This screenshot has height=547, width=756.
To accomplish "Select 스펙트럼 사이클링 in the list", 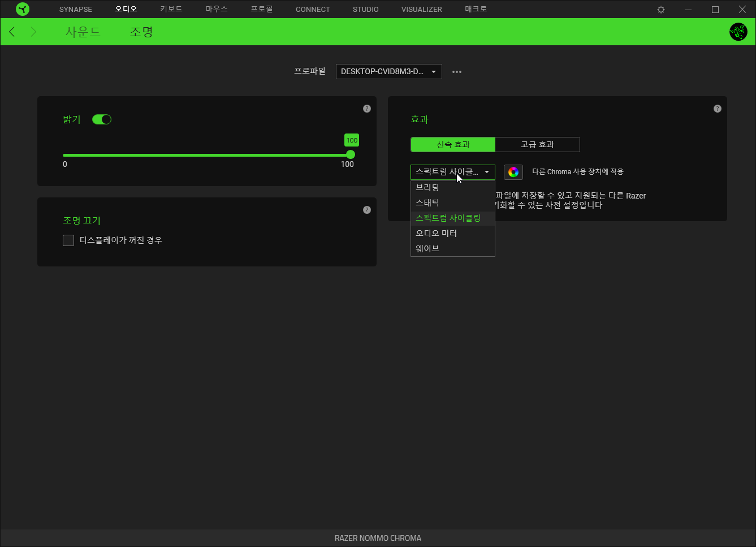I will [x=453, y=218].
